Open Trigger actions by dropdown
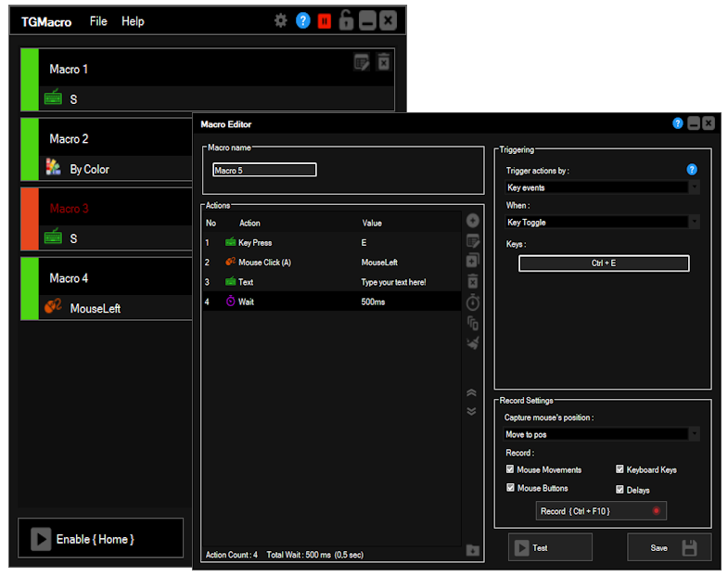 point(602,187)
